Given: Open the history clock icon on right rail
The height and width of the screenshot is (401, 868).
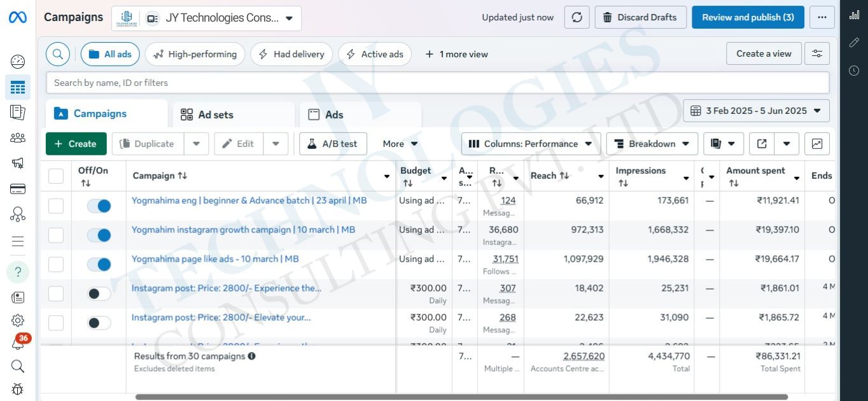Looking at the screenshot, I should click(x=854, y=71).
